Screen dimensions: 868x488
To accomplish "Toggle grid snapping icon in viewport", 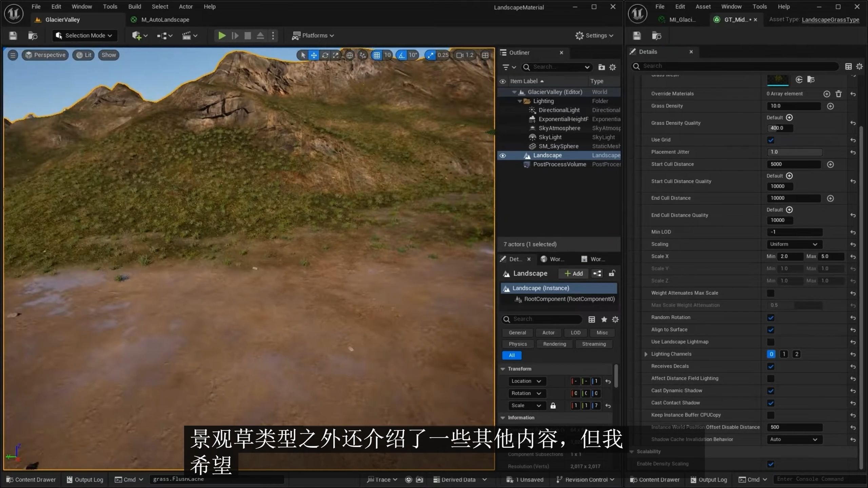I will click(x=377, y=55).
